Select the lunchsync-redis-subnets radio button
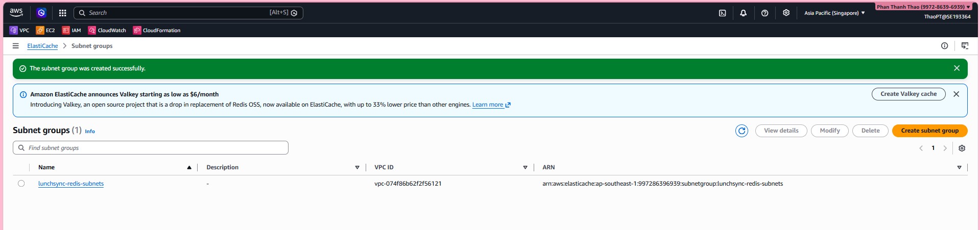The height and width of the screenshot is (230, 980). (x=21, y=184)
